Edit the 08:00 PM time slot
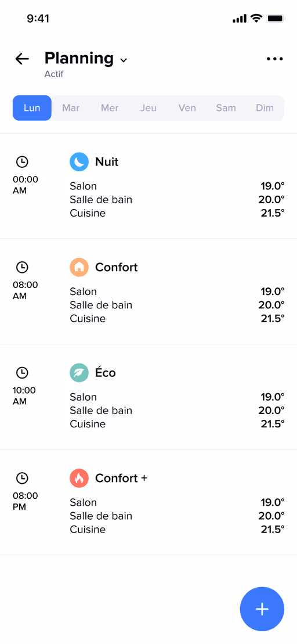The image size is (297, 644). click(x=26, y=501)
